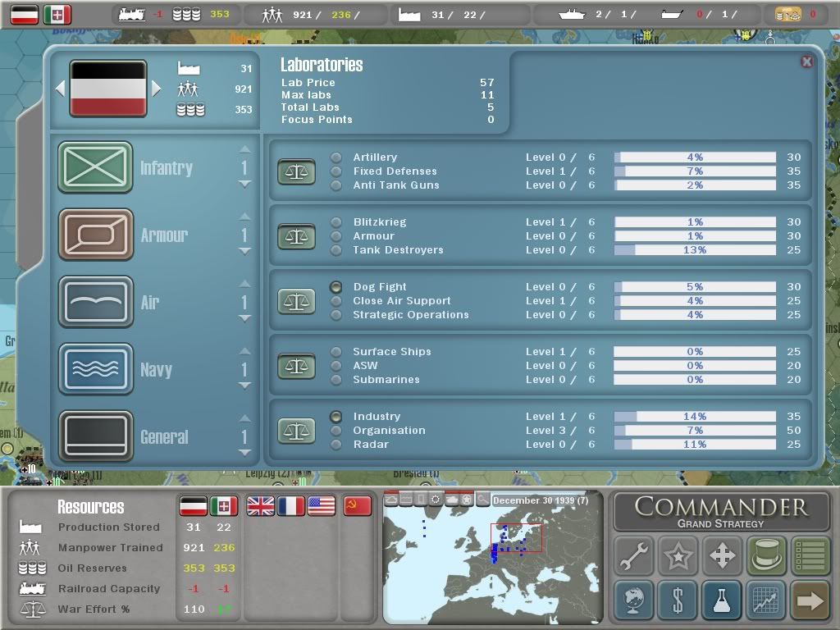Increase Armour labs with up arrow
The height and width of the screenshot is (630, 840).
244,217
